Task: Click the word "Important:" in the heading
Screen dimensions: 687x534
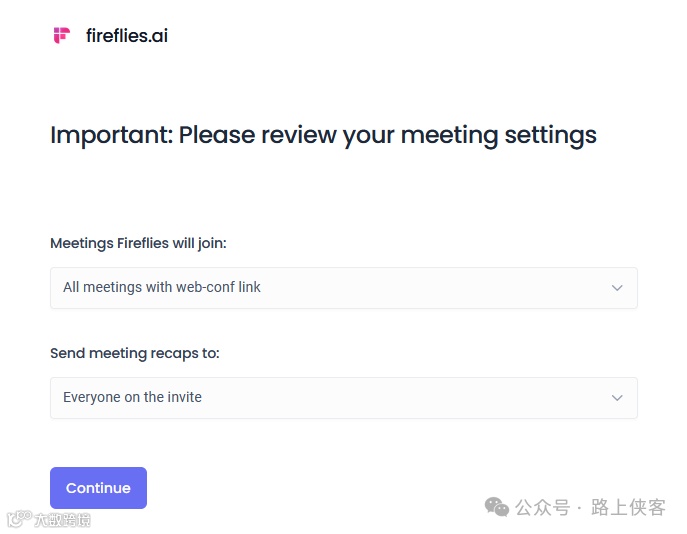Action: [x=111, y=135]
